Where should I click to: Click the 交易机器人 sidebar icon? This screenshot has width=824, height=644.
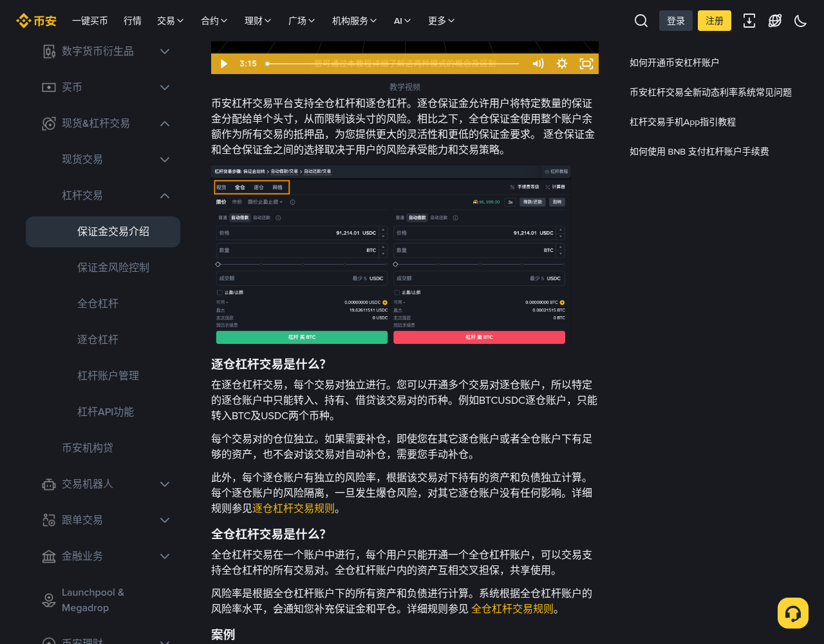[x=49, y=484]
